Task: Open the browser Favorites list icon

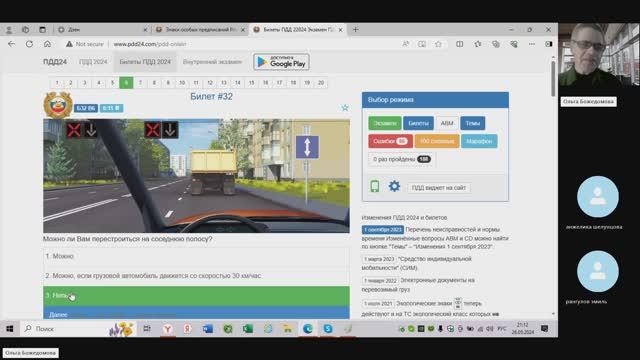Action: 478,44
